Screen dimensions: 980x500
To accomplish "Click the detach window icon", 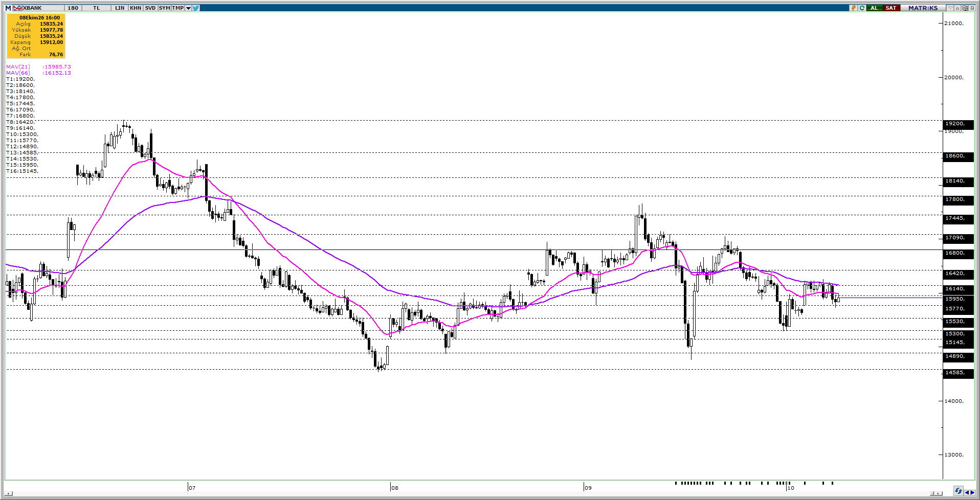I will (x=965, y=8).
